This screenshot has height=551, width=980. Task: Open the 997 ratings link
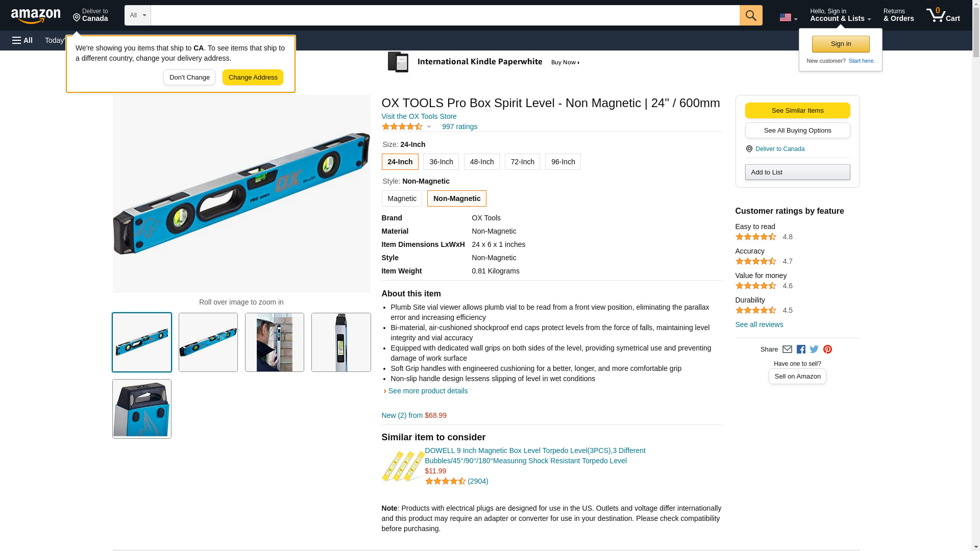tap(459, 127)
